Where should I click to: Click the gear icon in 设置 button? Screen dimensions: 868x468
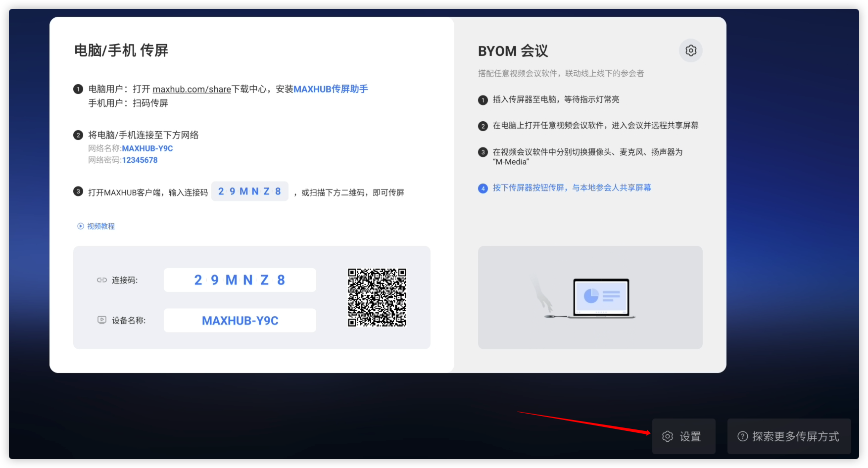(668, 436)
